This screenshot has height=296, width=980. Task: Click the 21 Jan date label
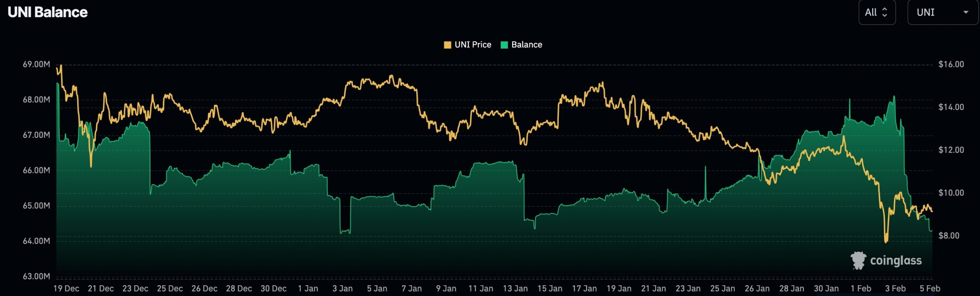653,288
